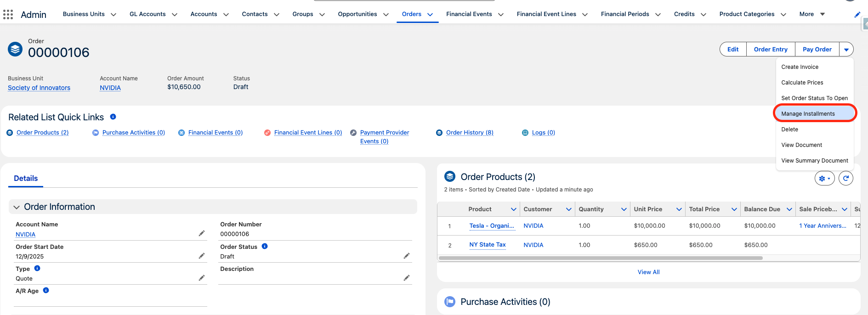Viewport: 868px width, 315px height.
Task: Click the Purchase Activities panel flag icon
Action: 450,302
